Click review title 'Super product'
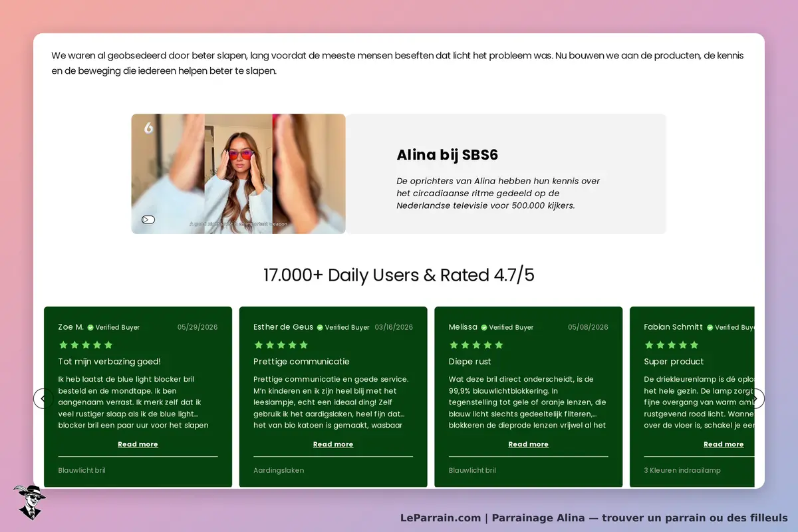798x532 pixels. (x=674, y=362)
